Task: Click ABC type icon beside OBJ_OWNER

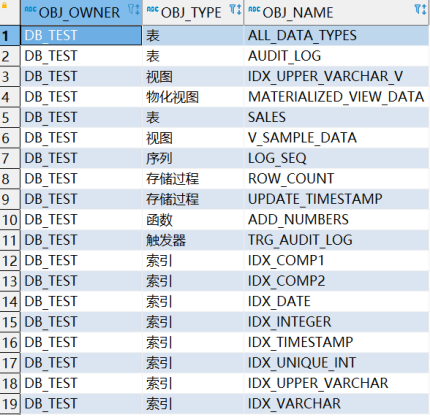Action: coord(30,9)
